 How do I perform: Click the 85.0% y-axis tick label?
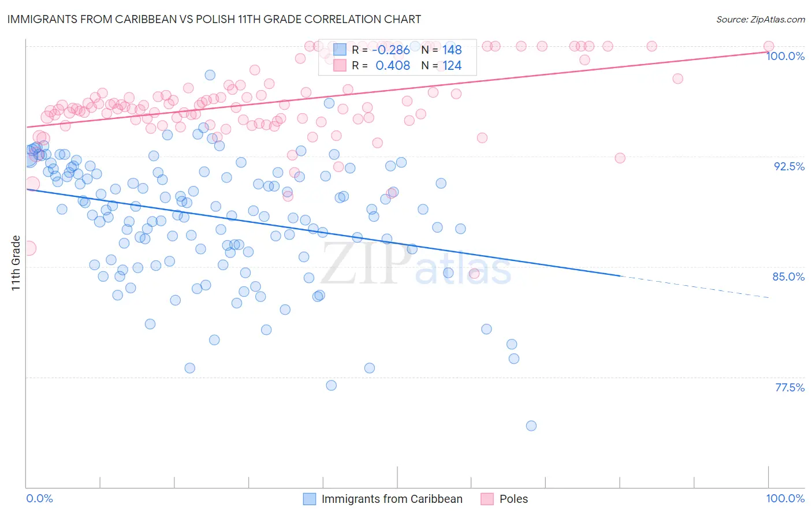click(789, 277)
